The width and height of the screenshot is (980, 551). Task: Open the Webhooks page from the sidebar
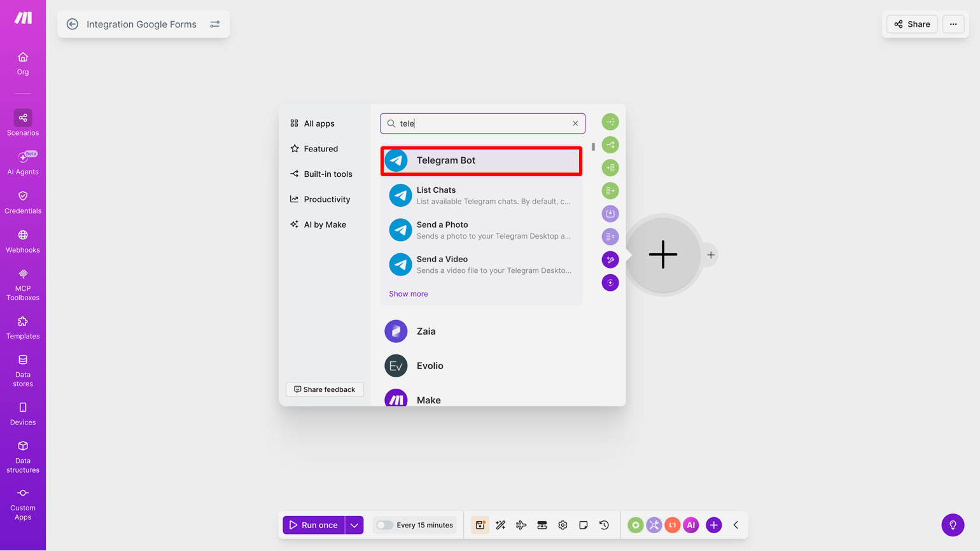pyautogui.click(x=23, y=241)
